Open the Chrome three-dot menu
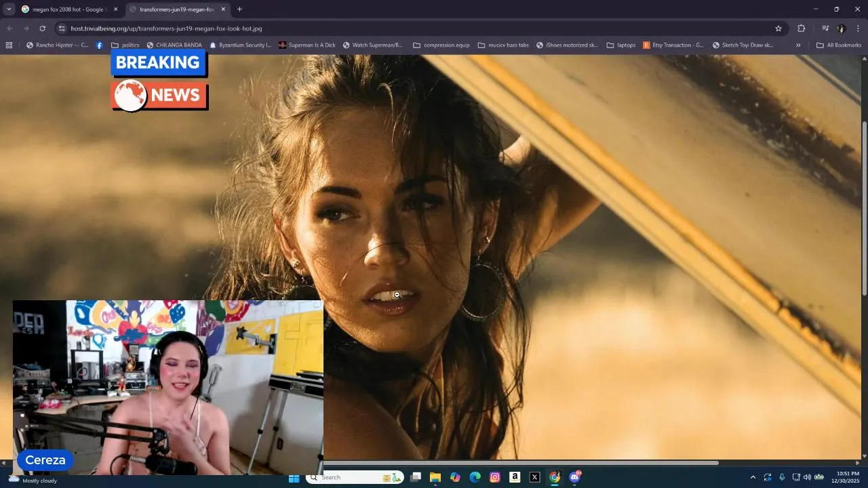Viewport: 868px width, 488px height. 858,28
